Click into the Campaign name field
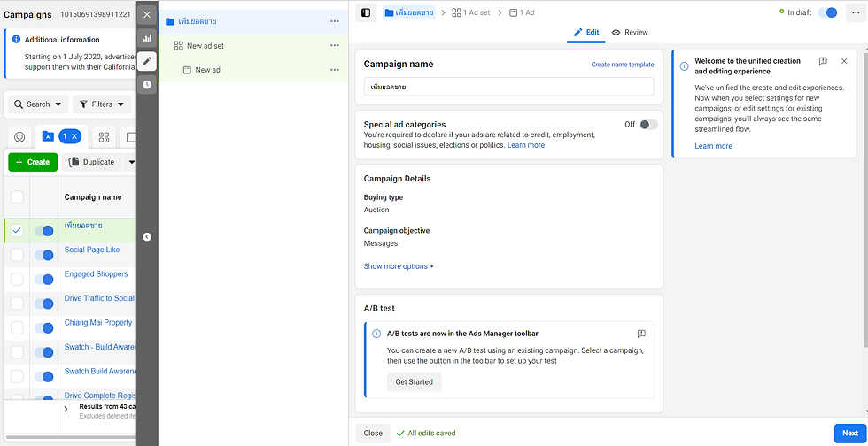Image resolution: width=868 pixels, height=446 pixels. click(x=508, y=87)
